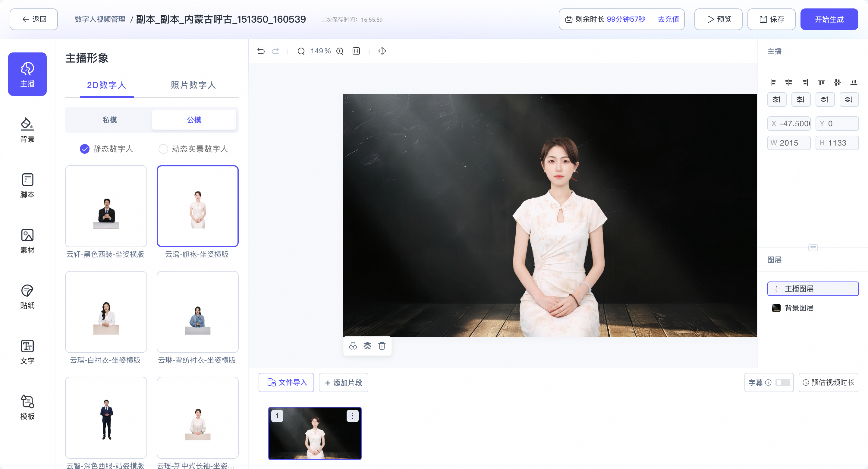Select the 云琪-白衬衣-坐姿横版 avatar
Image resolution: width=868 pixels, height=469 pixels.
(106, 312)
